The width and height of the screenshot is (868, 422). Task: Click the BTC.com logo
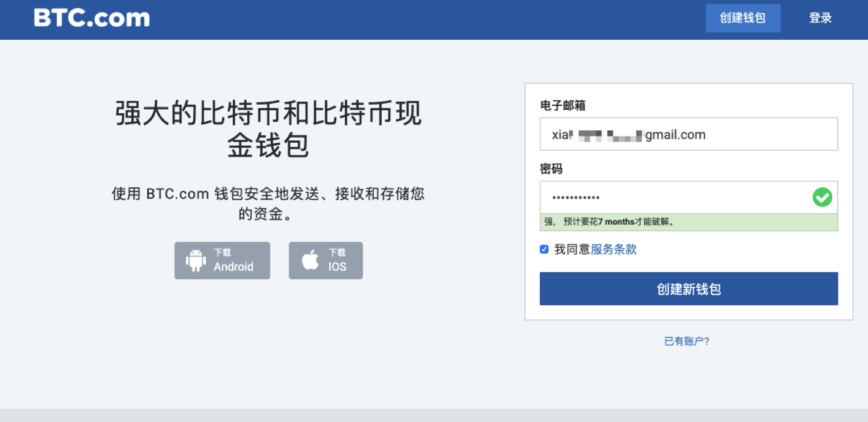(x=92, y=18)
